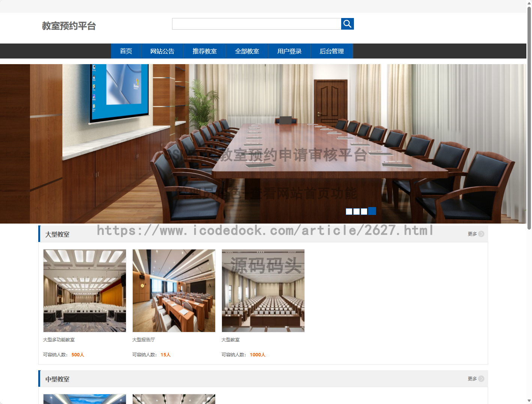This screenshot has width=532, height=404.
Task: Click the search text input field
Action: (256, 24)
